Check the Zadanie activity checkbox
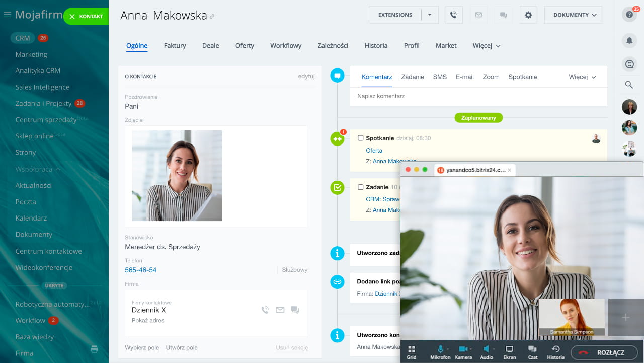The width and height of the screenshot is (644, 363). click(360, 187)
